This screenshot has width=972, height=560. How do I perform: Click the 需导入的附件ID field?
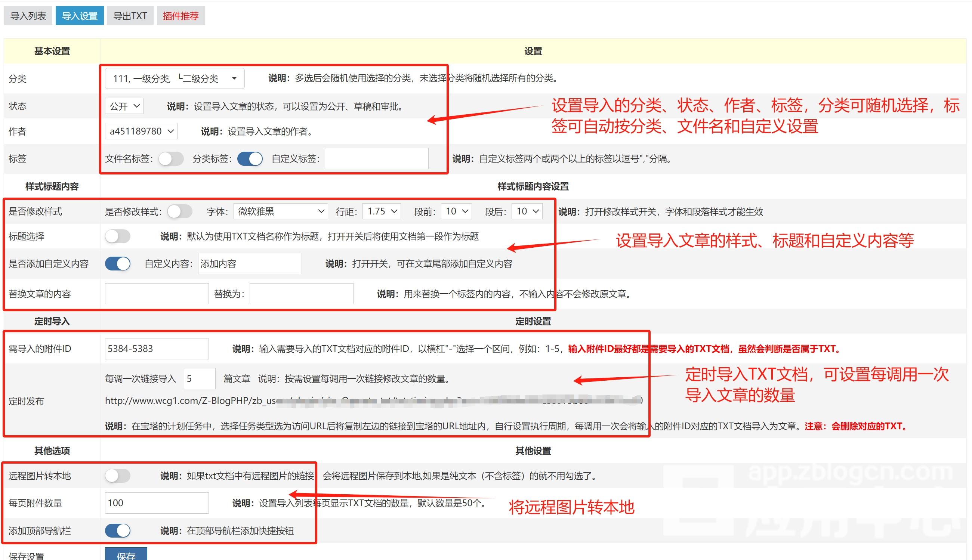click(157, 349)
